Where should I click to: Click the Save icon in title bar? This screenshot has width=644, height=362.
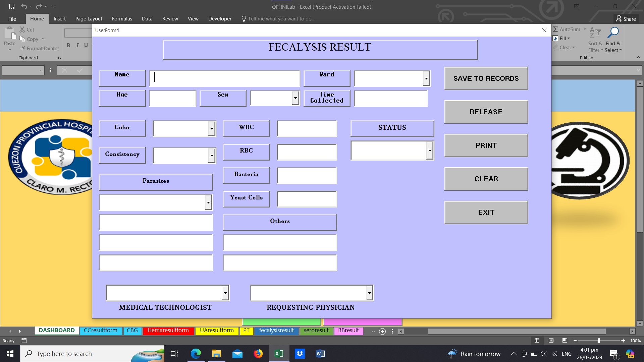[12, 6]
